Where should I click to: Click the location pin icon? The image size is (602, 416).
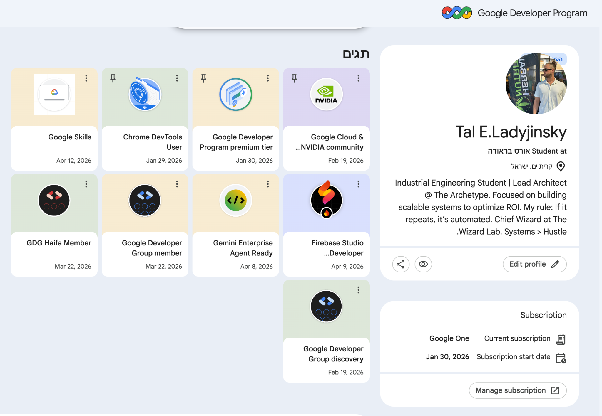point(561,166)
